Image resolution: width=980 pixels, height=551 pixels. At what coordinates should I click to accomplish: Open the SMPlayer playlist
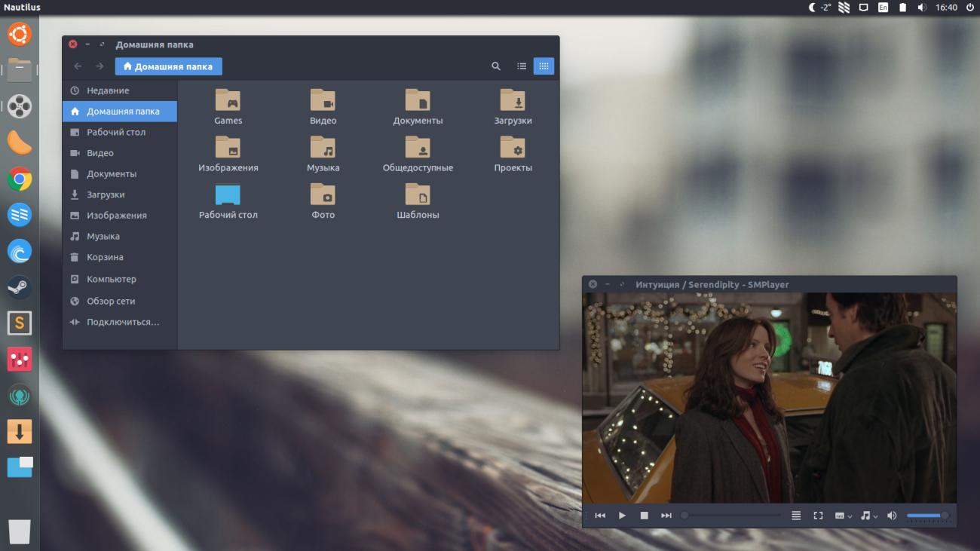pos(796,516)
